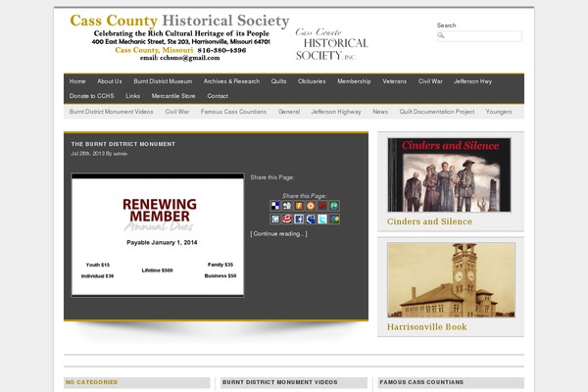588x392 pixels.
Task: Open the Contact menu item
Action: [x=218, y=96]
